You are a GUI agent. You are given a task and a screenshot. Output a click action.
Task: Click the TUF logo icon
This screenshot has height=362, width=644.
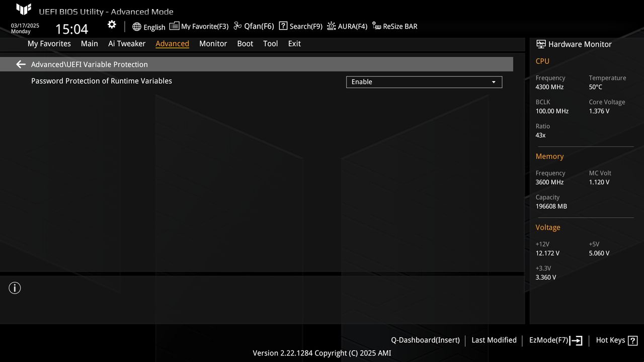[24, 10]
